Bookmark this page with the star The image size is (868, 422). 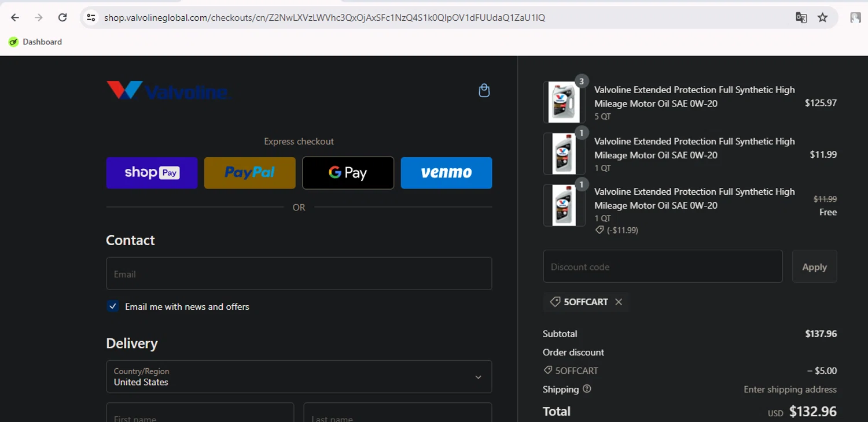click(x=822, y=17)
